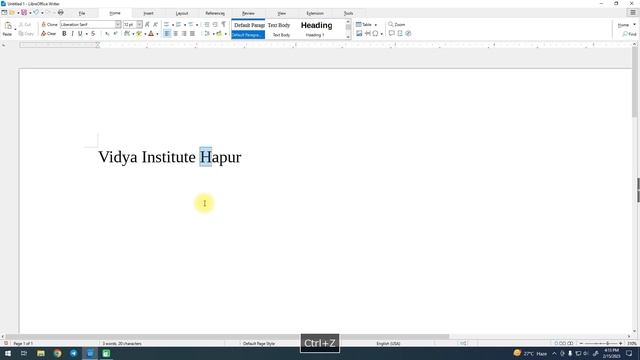Image resolution: width=640 pixels, height=360 pixels.
Task: Click the Cut button
Action: coord(25,25)
